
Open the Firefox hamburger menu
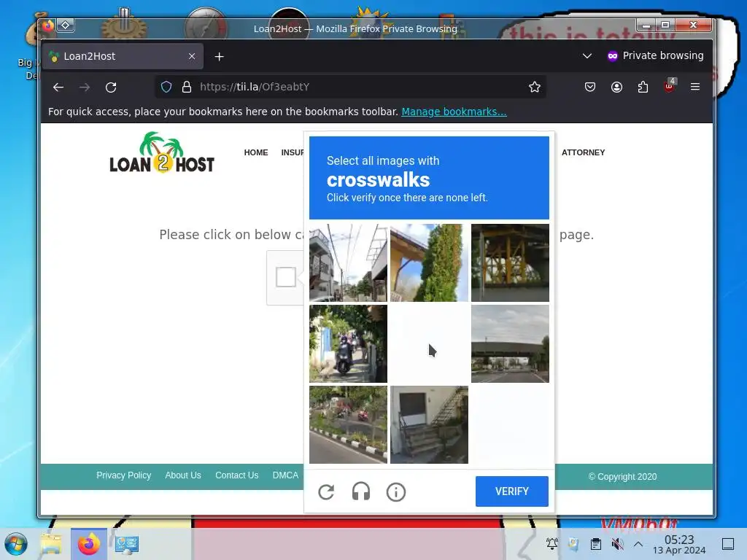click(x=695, y=87)
